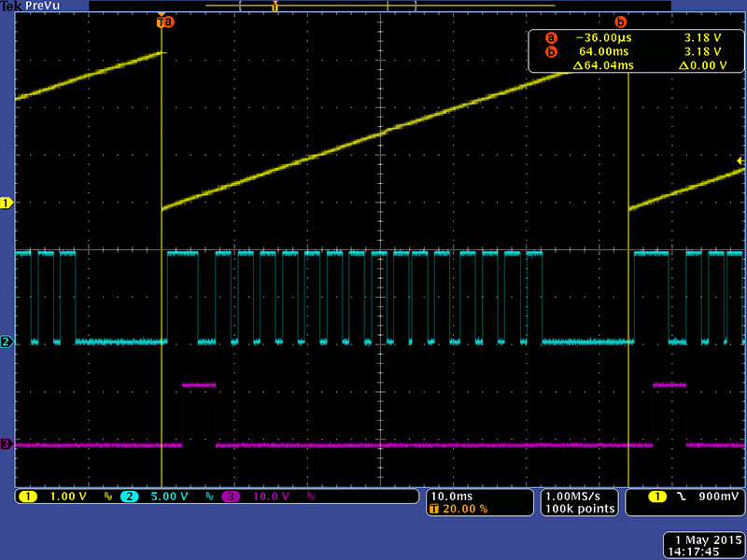This screenshot has width=747, height=560.
Task: Click the 1.00MS/s sample rate readout
Action: (x=579, y=495)
